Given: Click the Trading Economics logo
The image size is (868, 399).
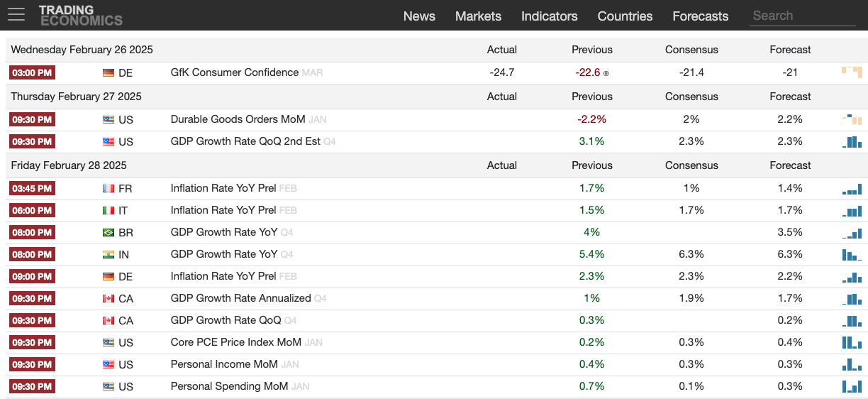Looking at the screenshot, I should [80, 15].
